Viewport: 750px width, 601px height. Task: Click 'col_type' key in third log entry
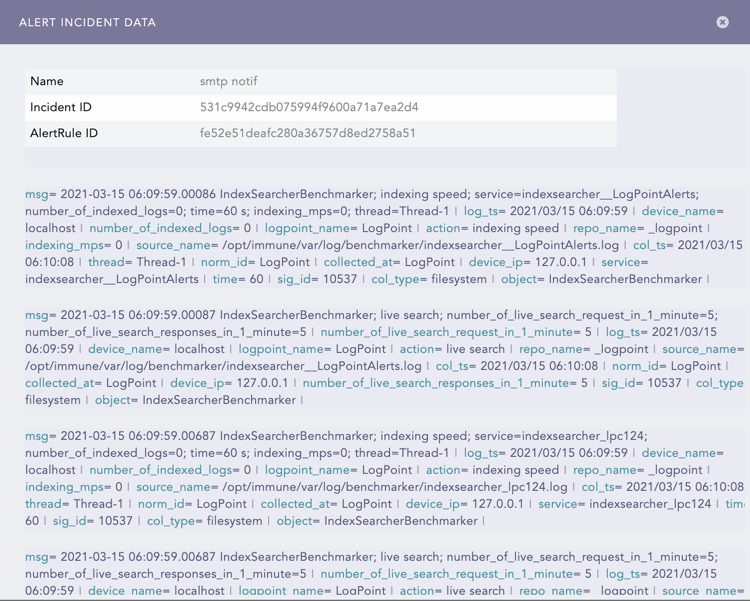click(x=170, y=521)
